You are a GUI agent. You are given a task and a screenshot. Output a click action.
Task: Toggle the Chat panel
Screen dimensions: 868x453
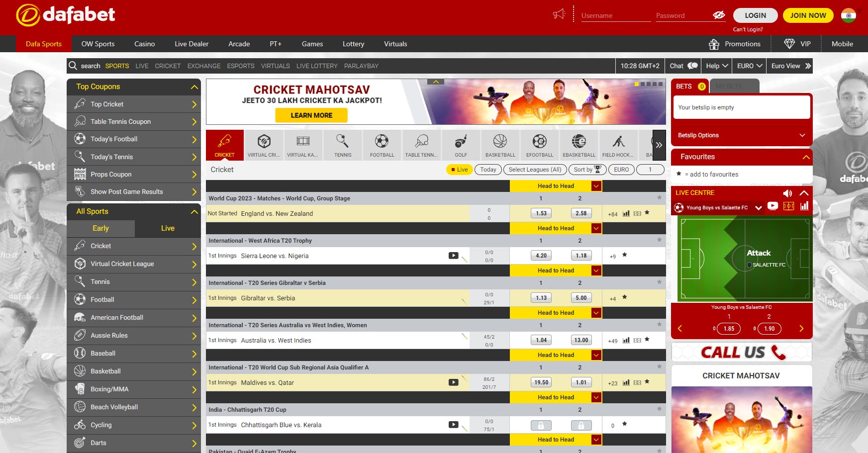[683, 66]
